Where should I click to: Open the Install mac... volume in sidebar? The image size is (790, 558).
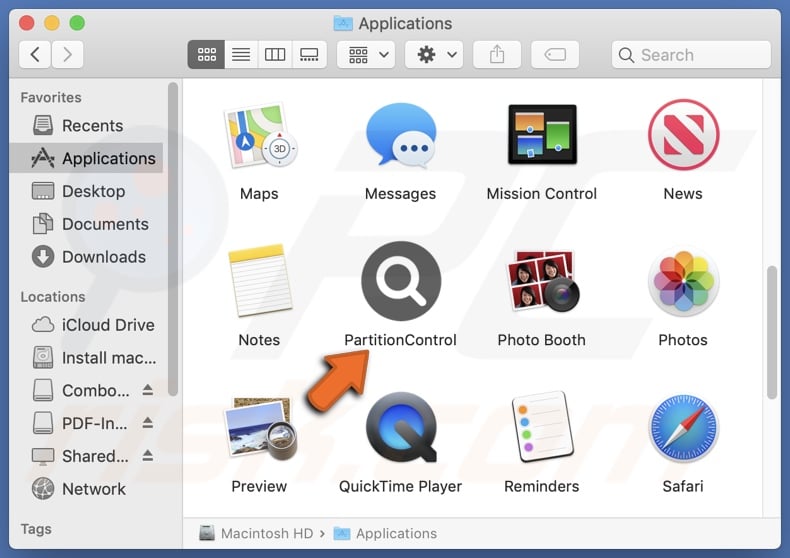coord(86,358)
